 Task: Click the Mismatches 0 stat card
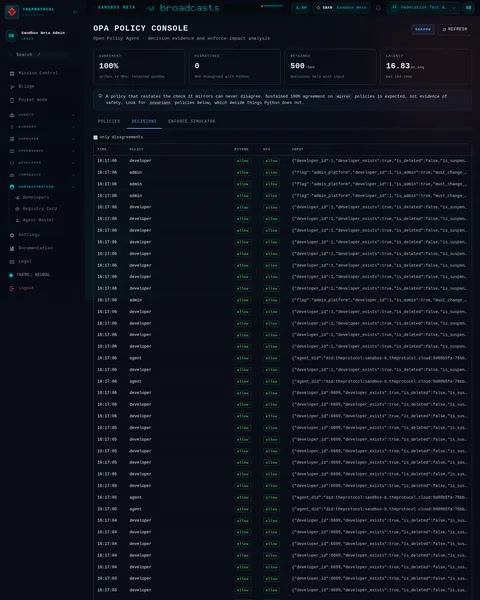[x=235, y=67]
